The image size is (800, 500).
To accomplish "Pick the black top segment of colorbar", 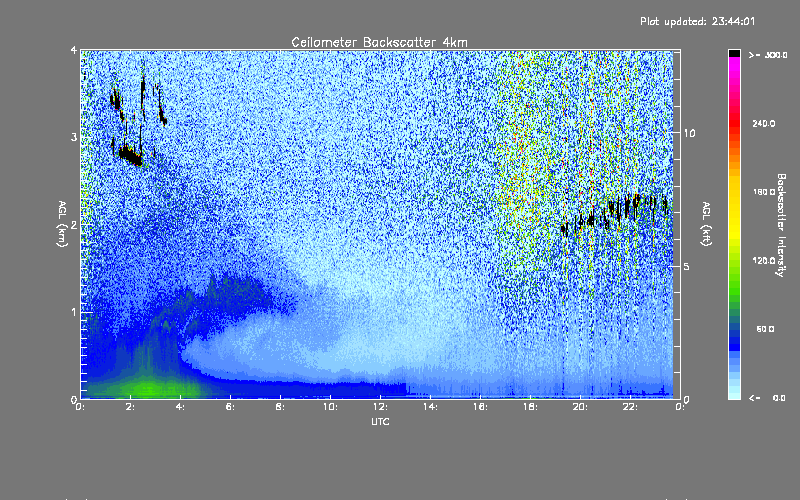I will pos(734,53).
